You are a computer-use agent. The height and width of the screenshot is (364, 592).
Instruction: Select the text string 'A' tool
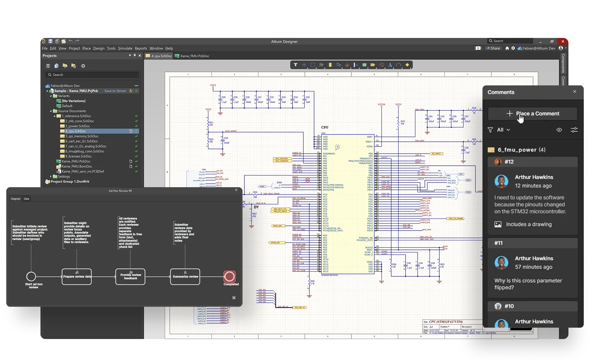(390, 65)
